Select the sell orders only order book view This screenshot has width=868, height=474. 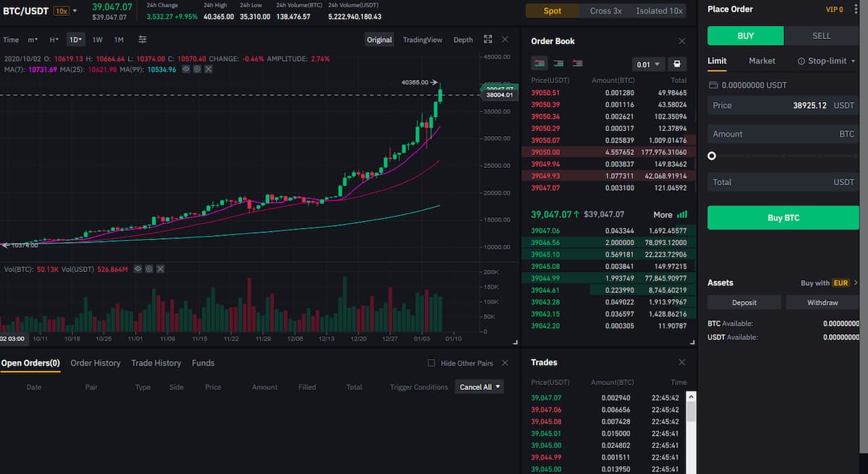tap(577, 64)
